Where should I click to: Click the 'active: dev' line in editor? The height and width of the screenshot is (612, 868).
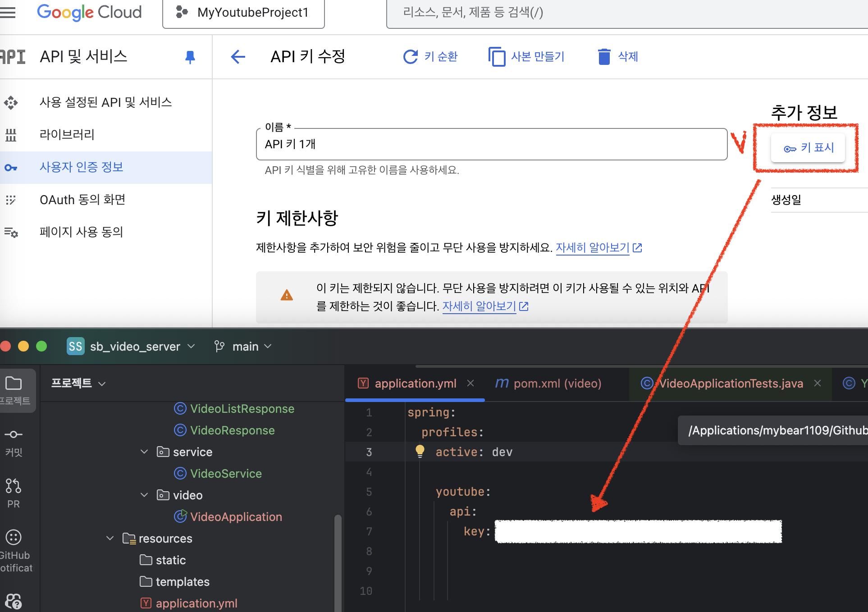click(474, 452)
